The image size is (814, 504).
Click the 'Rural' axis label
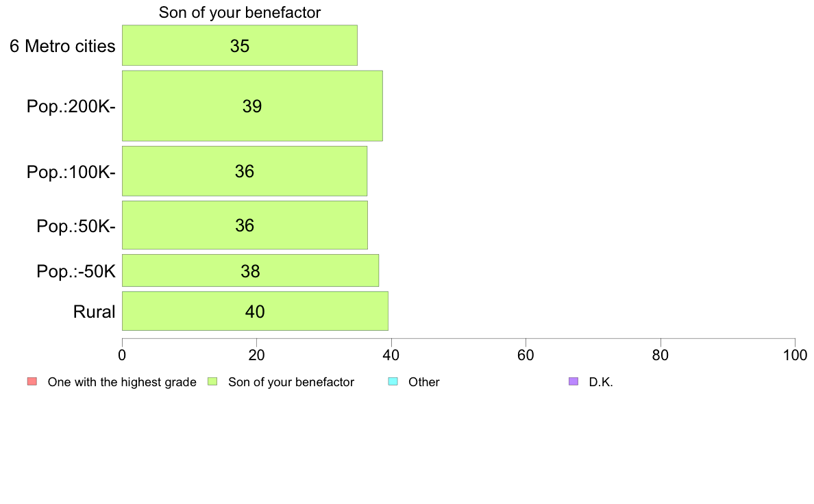[94, 312]
